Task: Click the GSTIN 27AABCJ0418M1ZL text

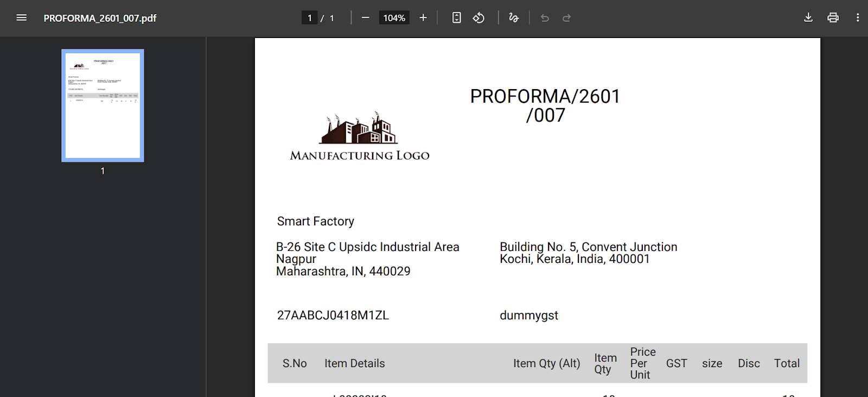Action: [x=333, y=316]
